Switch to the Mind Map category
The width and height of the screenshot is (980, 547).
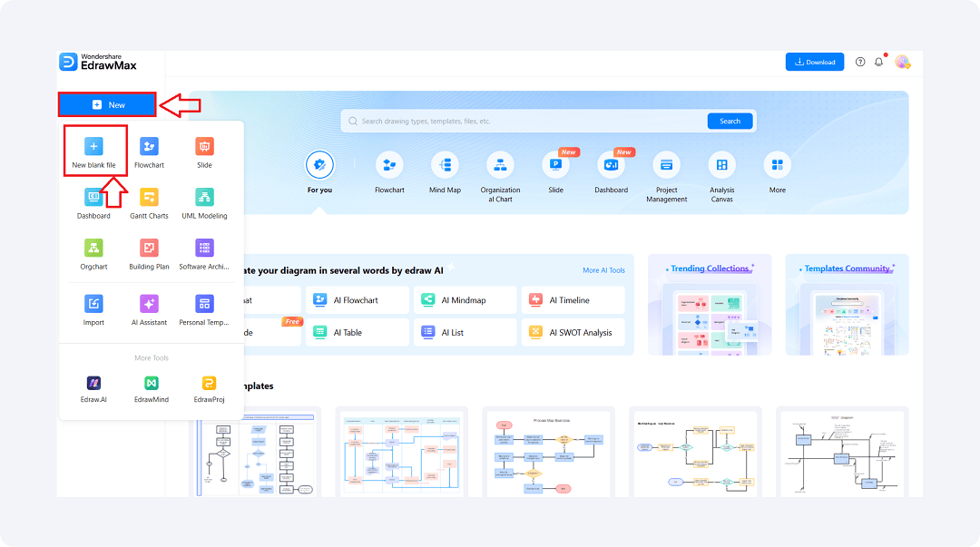(x=445, y=172)
